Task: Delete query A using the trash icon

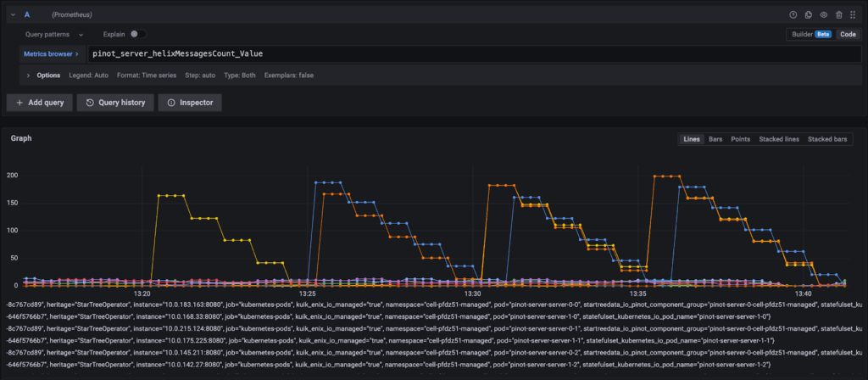Action: [x=839, y=14]
